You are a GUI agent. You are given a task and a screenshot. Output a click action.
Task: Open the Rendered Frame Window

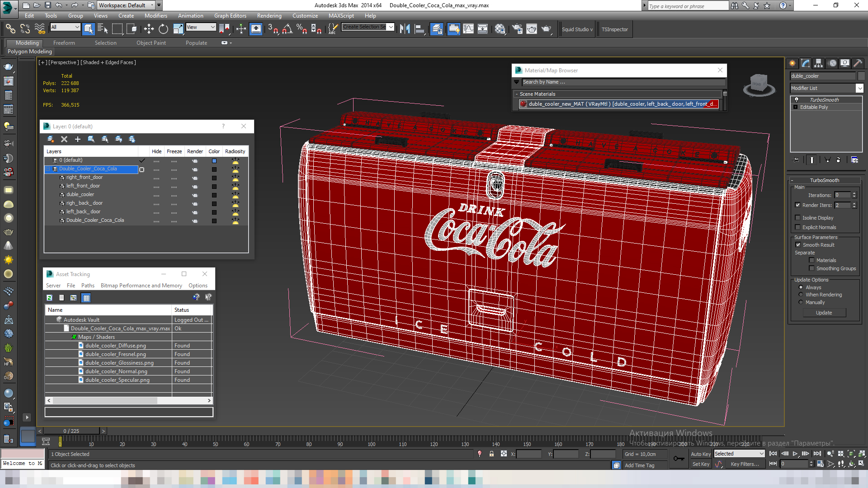[532, 29]
